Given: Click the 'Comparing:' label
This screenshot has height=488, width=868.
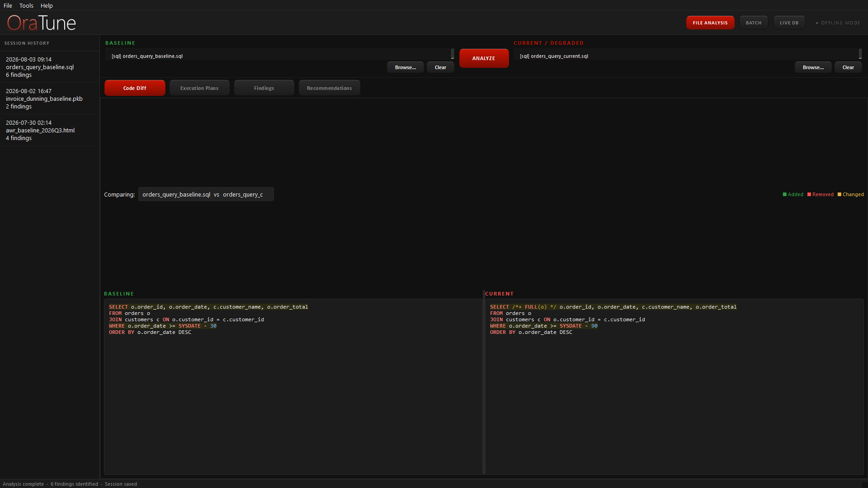Looking at the screenshot, I should pos(119,194).
